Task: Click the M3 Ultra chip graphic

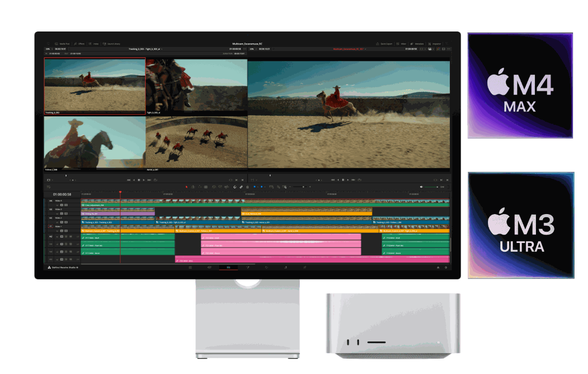Action: click(x=521, y=225)
